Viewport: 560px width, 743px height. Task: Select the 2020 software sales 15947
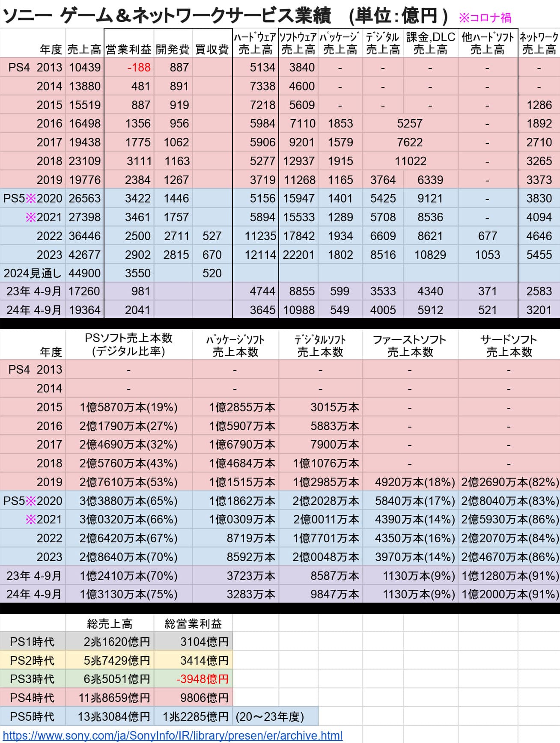299,199
